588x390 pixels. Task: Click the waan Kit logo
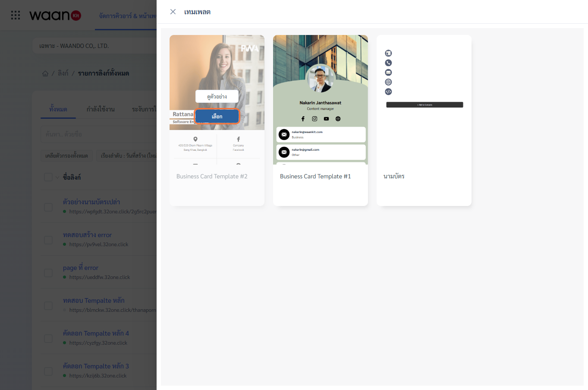point(55,16)
